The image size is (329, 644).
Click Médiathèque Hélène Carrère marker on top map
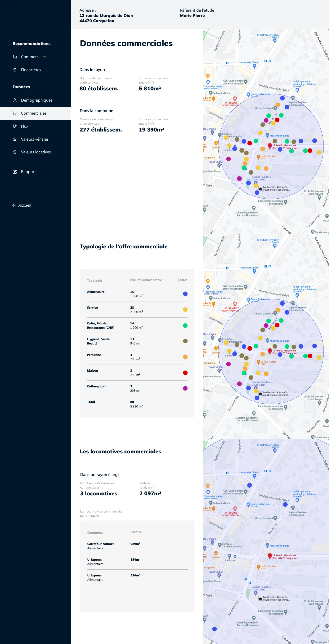pos(254,208)
